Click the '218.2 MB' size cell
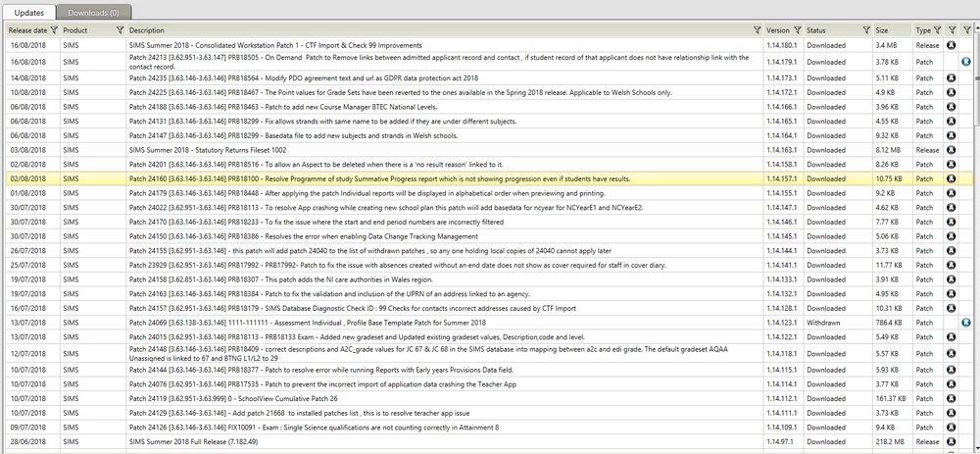The image size is (980, 454). tap(891, 441)
